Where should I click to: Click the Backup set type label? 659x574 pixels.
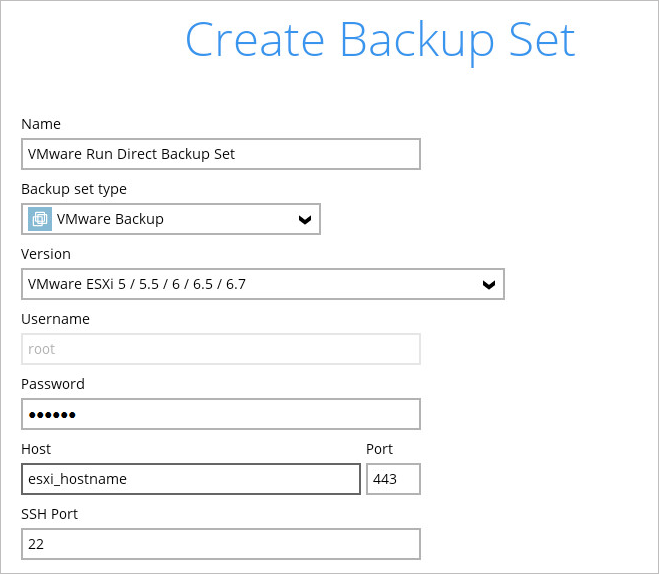pos(74,189)
